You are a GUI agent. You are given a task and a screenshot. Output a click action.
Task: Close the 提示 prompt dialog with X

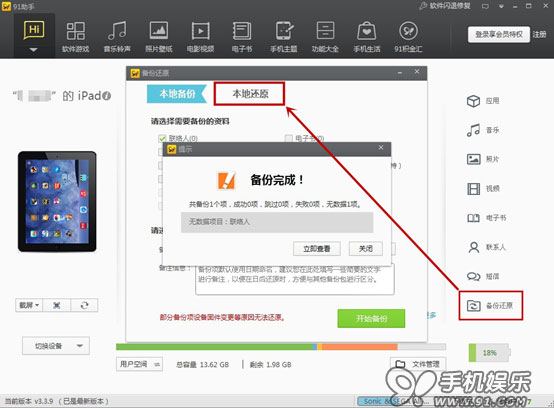point(381,148)
